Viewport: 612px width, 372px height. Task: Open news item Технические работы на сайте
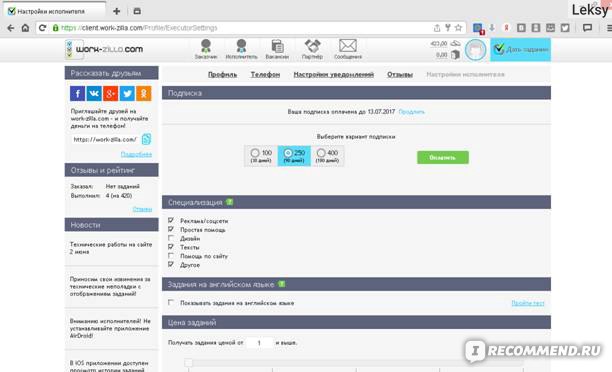(x=111, y=248)
